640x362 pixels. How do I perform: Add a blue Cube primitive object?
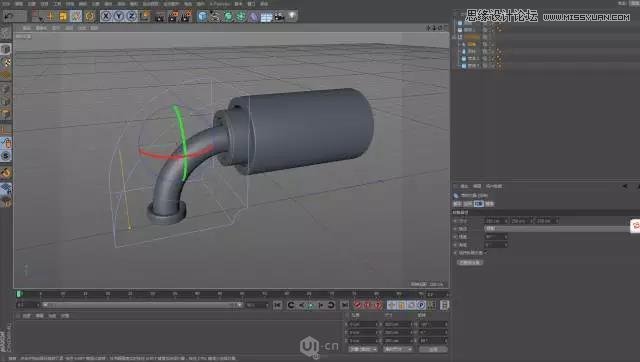[202, 16]
